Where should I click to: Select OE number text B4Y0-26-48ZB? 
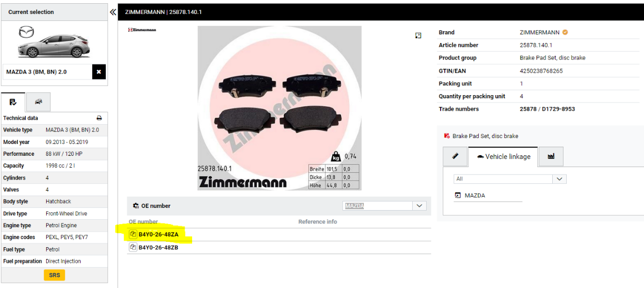(x=158, y=247)
